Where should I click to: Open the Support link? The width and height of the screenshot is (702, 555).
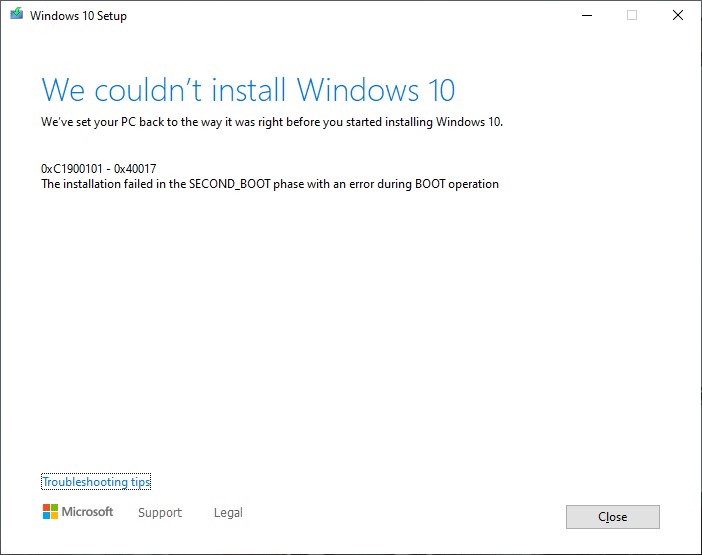160,512
